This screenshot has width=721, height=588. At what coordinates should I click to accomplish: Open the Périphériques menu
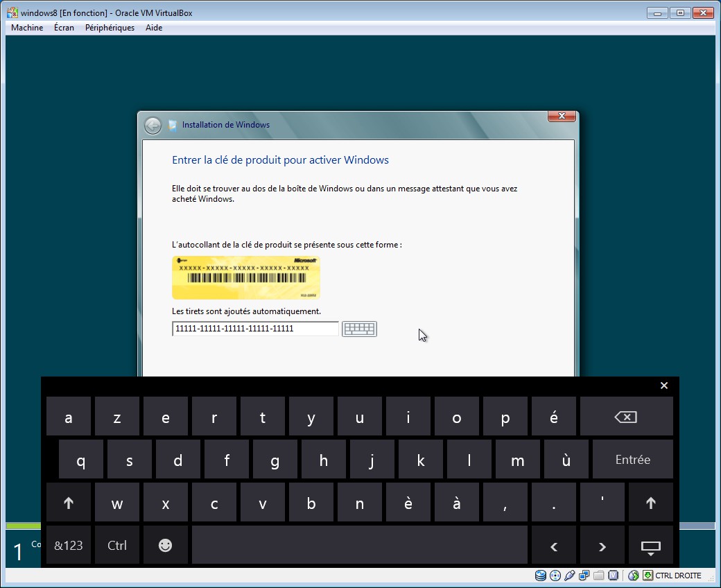(x=109, y=28)
